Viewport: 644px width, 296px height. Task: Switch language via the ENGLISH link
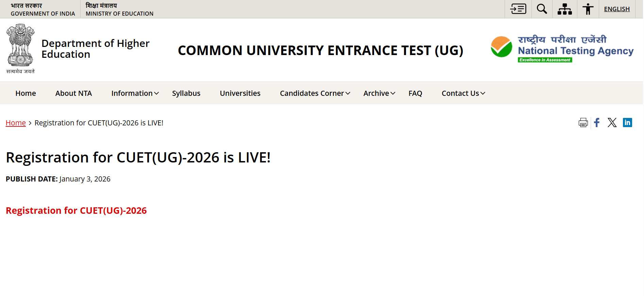tap(617, 9)
